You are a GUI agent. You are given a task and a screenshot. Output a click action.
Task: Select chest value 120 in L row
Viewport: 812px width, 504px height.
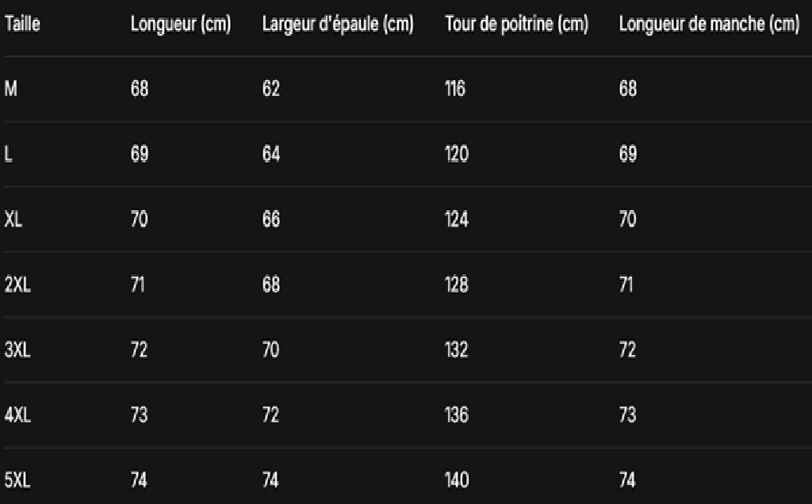[x=457, y=155]
